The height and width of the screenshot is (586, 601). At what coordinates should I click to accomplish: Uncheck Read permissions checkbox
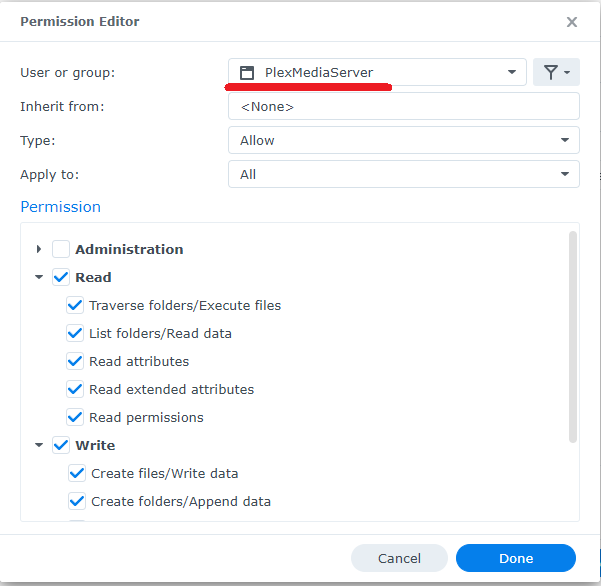click(75, 417)
